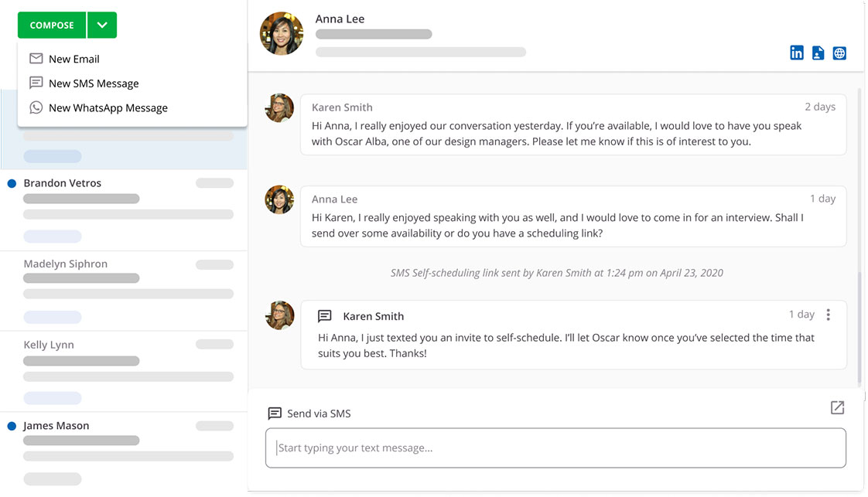The width and height of the screenshot is (868, 497).
Task: Open Anna Lee's LinkedIn profile icon
Action: 796,53
